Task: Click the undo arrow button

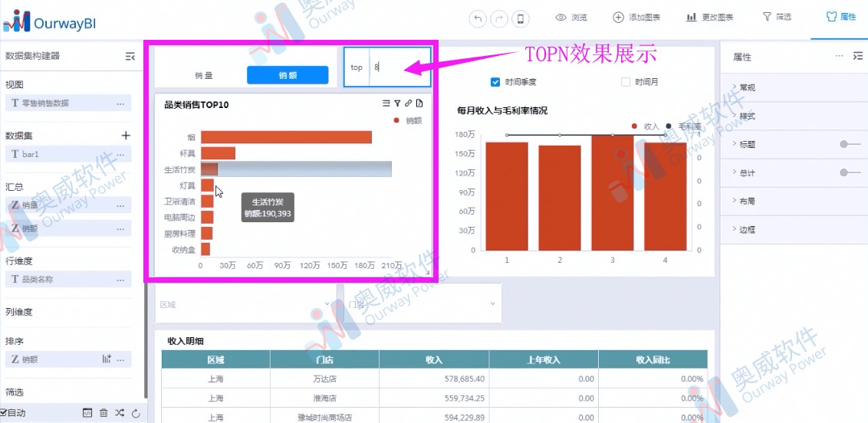Action: tap(478, 19)
